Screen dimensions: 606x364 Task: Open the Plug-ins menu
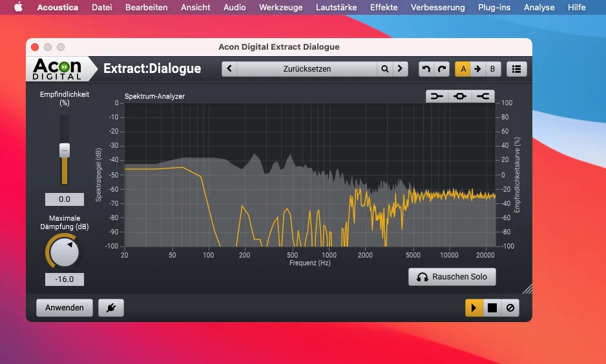coord(494,7)
